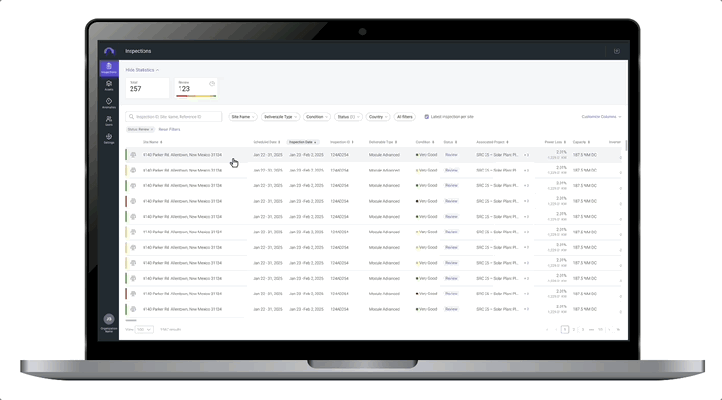Viewport: 722px width, 400px height.
Task: Sort by the Deliverable Type column header
Action: (383, 142)
